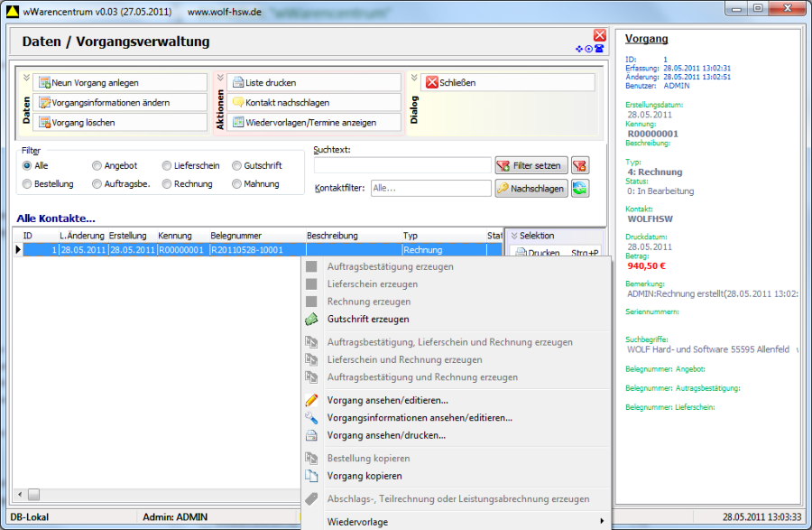
Task: Click the red Schließen X icon
Action: pos(431,83)
